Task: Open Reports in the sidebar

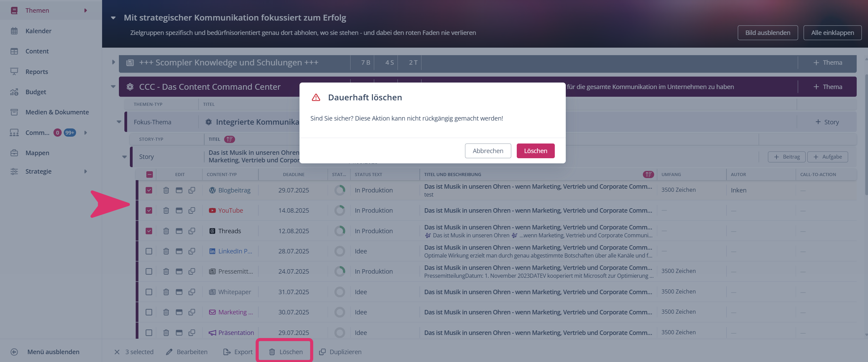Action: [37, 72]
